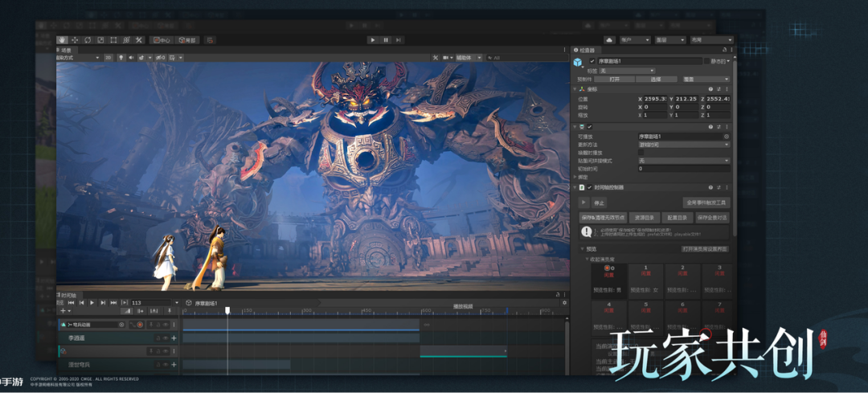The width and height of the screenshot is (868, 393).
Task: Toggle the 2D scene view mode
Action: [108, 58]
